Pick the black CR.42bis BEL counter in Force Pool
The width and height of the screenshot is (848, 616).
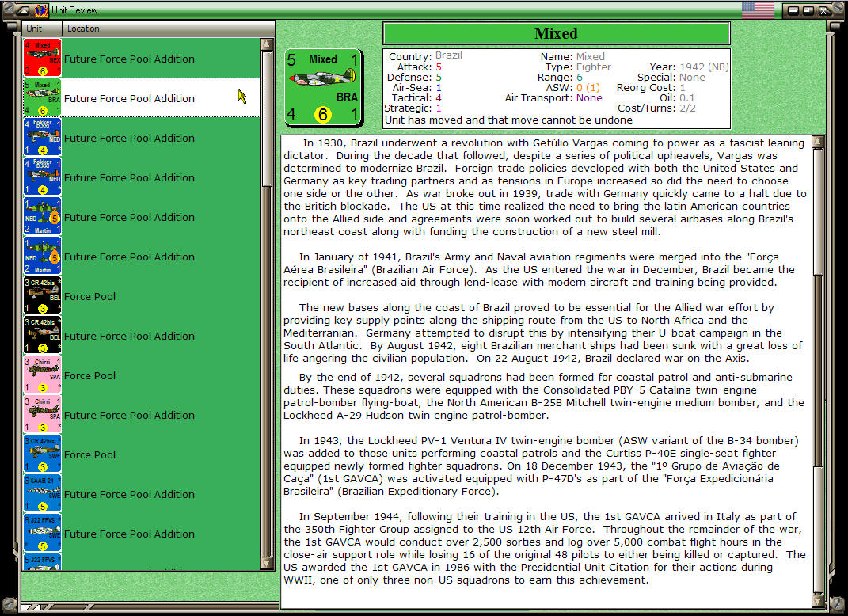(x=42, y=295)
